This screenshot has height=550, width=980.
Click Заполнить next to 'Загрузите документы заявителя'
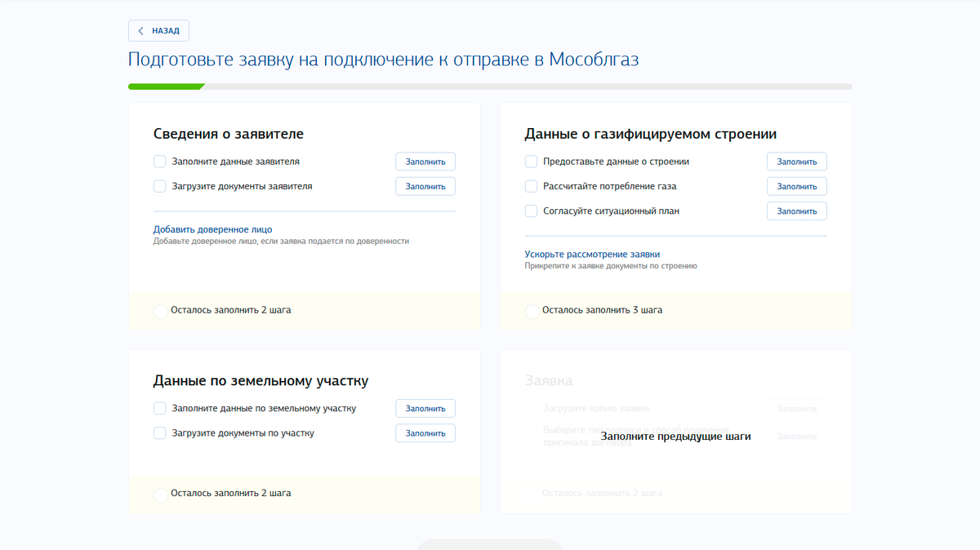point(425,186)
